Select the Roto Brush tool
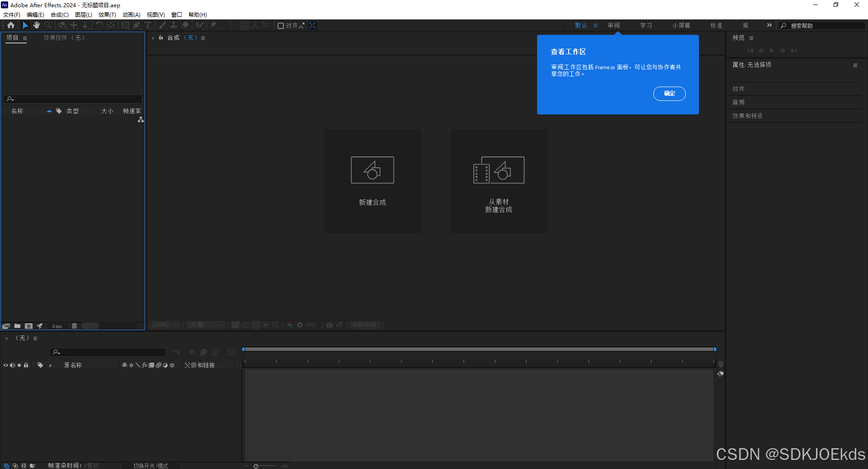This screenshot has width=868, height=469. (199, 25)
